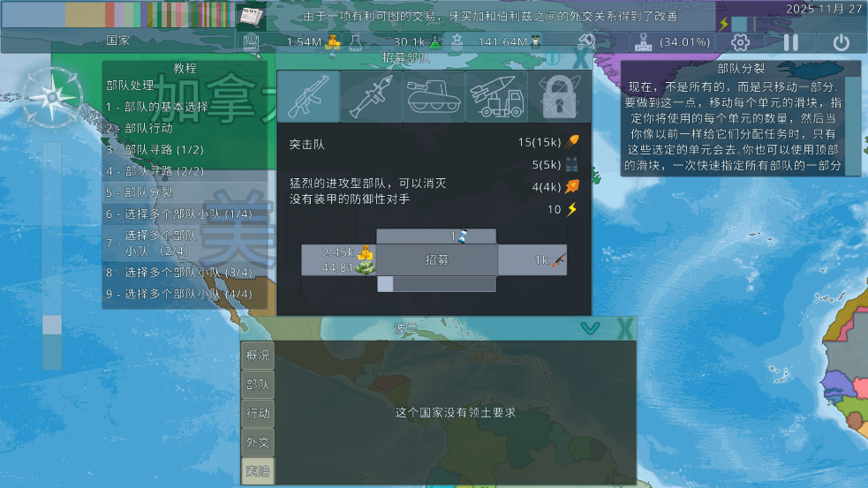The image size is (868, 488).
Task: Select the tank unit tab
Action: pos(434,97)
